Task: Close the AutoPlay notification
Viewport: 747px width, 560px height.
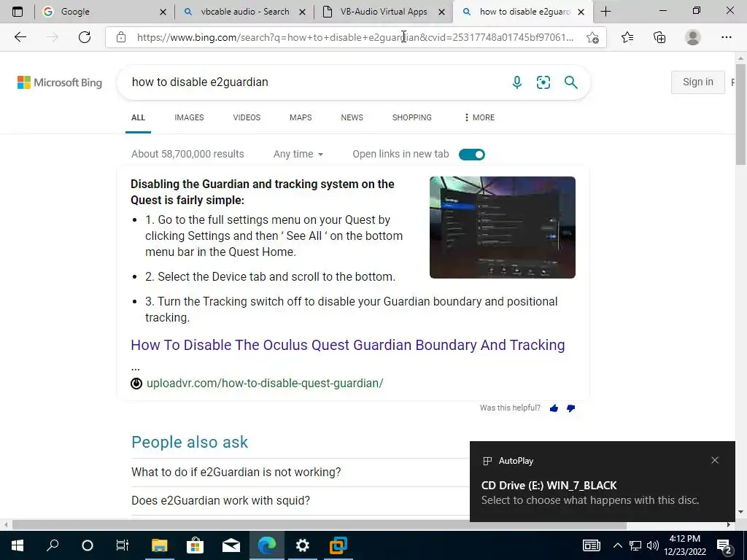Action: (x=715, y=460)
